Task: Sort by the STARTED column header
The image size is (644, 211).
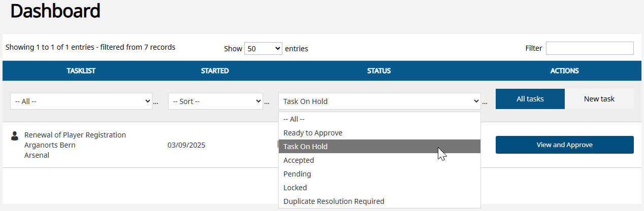Action: pos(215,71)
